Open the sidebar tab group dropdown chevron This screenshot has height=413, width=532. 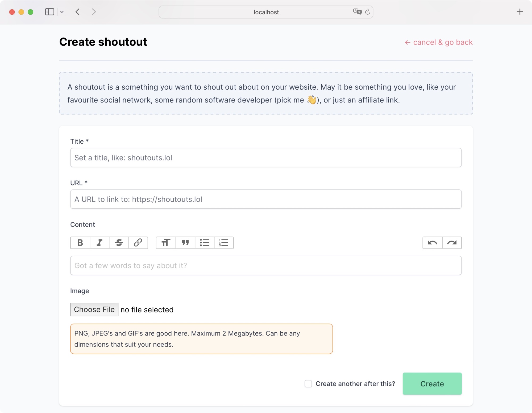pos(62,12)
